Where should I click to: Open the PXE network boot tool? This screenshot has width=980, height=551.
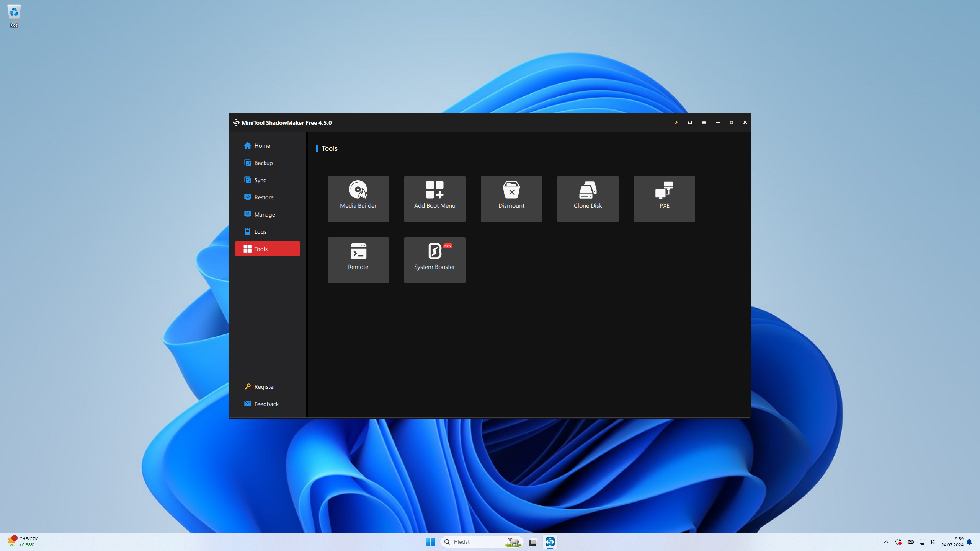click(664, 199)
